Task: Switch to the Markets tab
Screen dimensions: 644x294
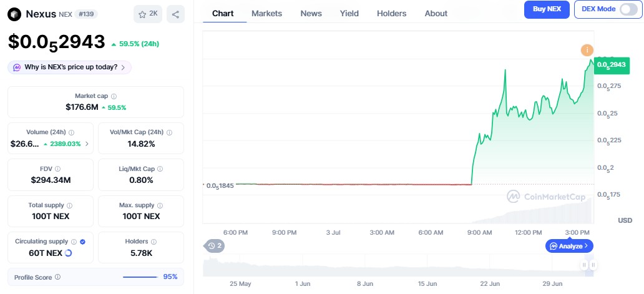Action: (266, 14)
